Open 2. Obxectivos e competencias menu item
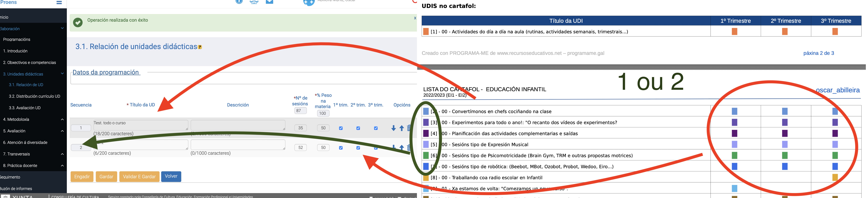868x198 pixels. point(29,62)
